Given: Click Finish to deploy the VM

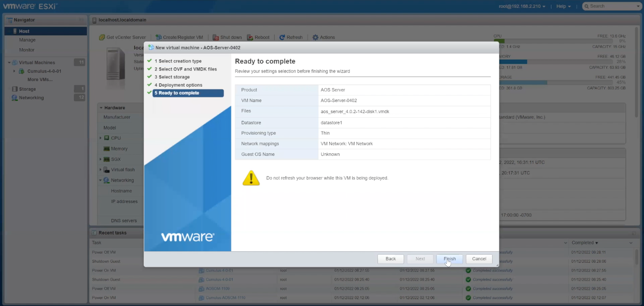Looking at the screenshot, I should [x=449, y=259].
